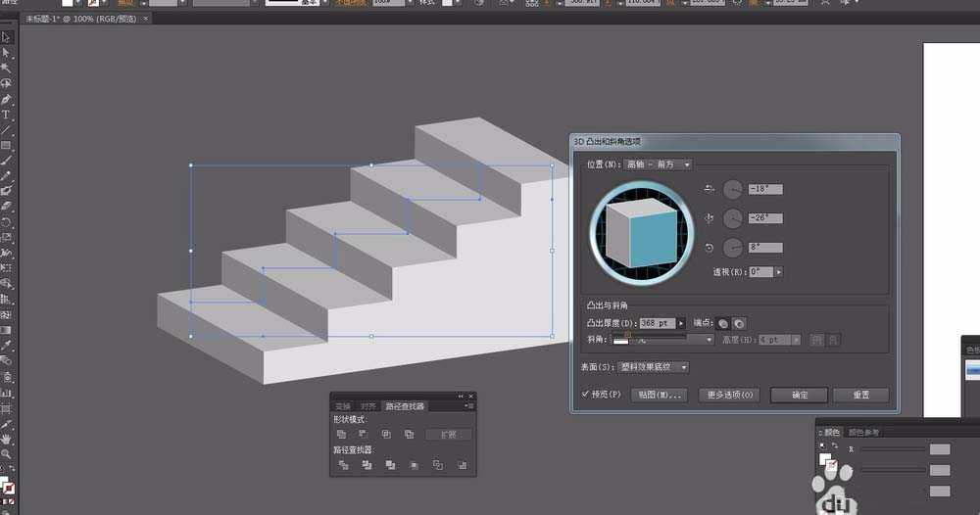Click the 确定 OK button
The height and width of the screenshot is (515, 980).
800,395
